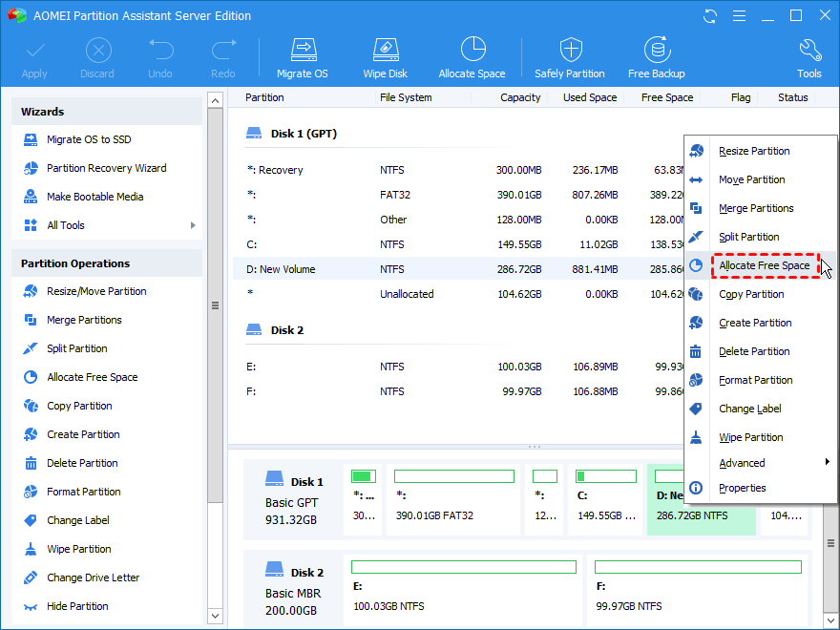Launch Safely Partition from the toolbar
The width and height of the screenshot is (840, 630).
click(x=570, y=57)
